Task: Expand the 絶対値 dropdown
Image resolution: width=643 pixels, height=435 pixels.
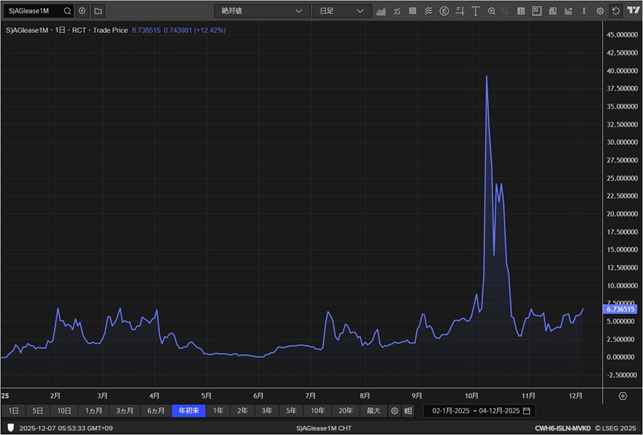Action: (262, 11)
